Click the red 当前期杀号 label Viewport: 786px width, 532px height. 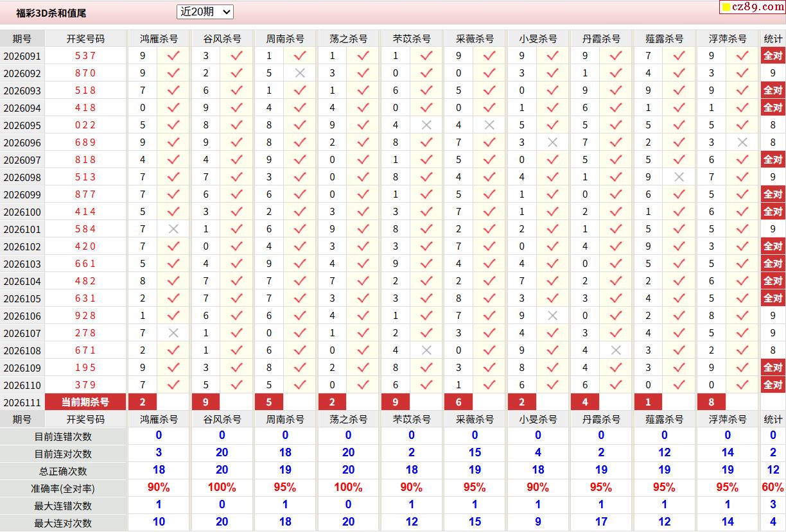(x=85, y=402)
